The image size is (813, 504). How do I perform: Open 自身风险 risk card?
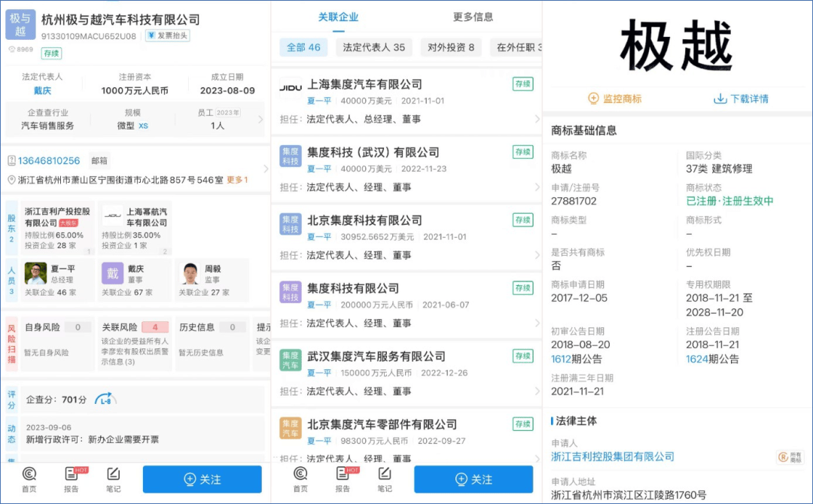[57, 344]
